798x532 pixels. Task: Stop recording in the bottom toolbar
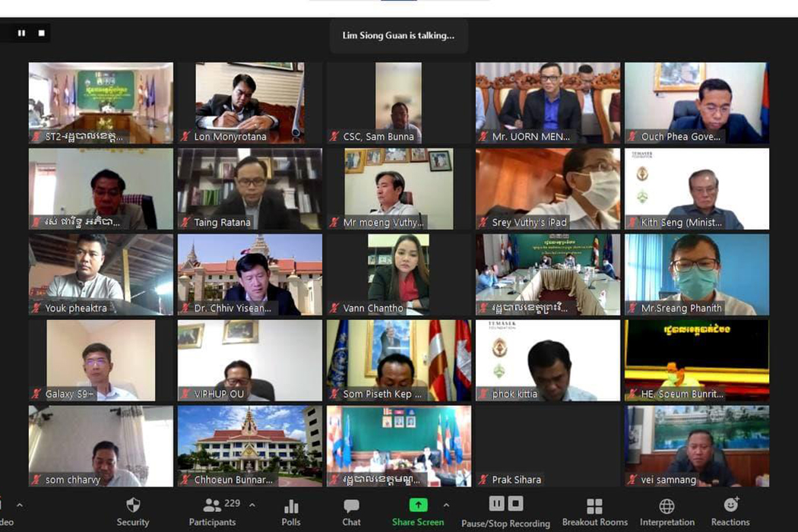click(515, 503)
